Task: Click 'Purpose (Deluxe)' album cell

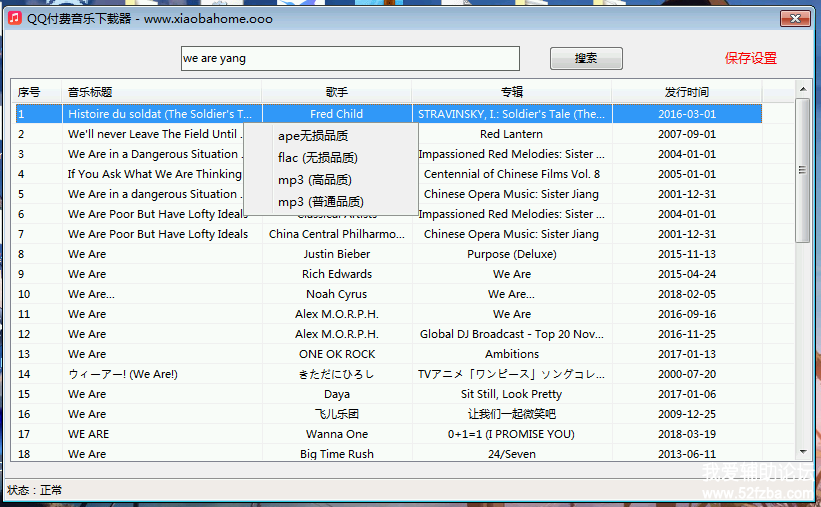Action: click(512, 254)
